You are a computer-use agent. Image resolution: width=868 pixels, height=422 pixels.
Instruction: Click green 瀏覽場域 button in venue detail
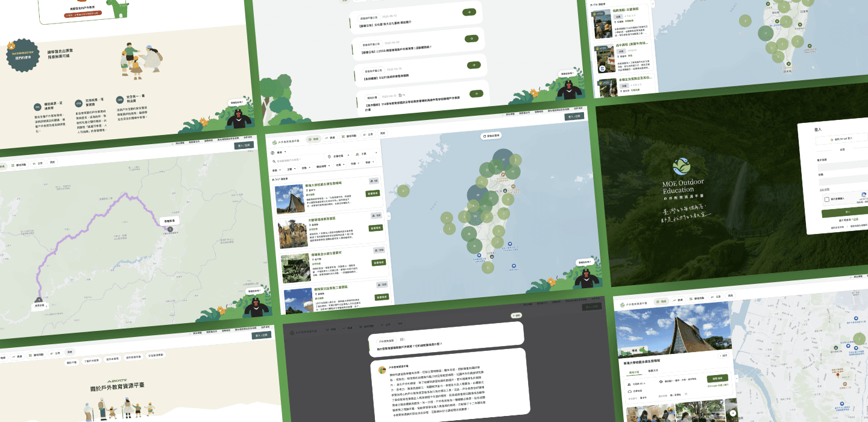click(x=717, y=378)
